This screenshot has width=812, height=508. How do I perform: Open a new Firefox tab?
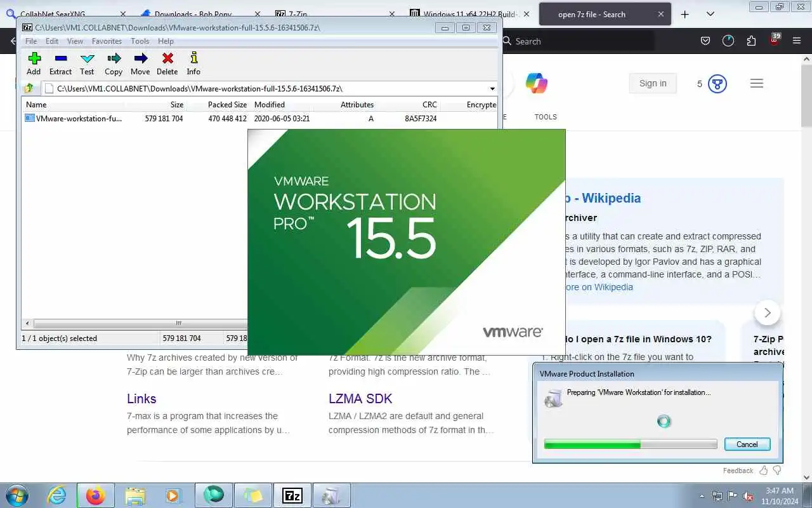pyautogui.click(x=684, y=14)
